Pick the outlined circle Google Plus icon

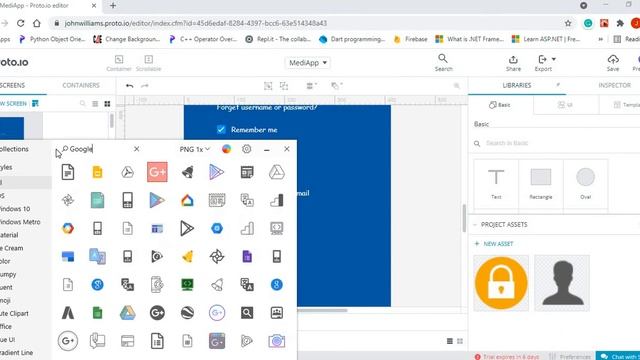coord(68,341)
